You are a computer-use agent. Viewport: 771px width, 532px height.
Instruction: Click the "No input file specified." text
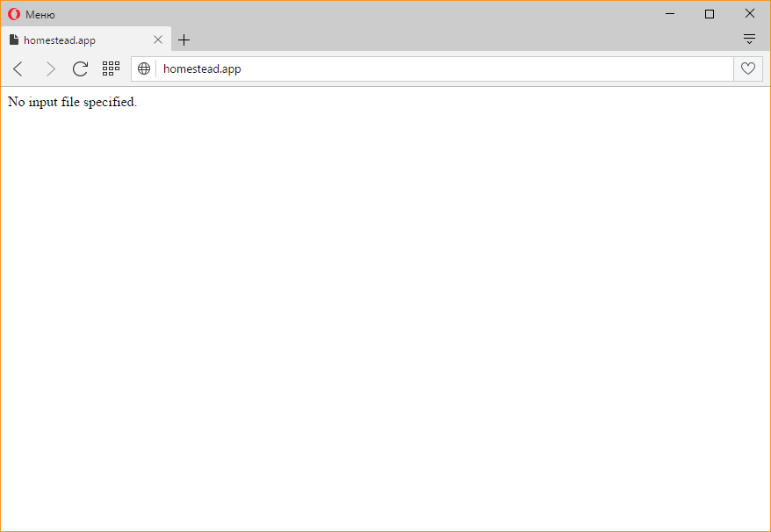point(72,102)
